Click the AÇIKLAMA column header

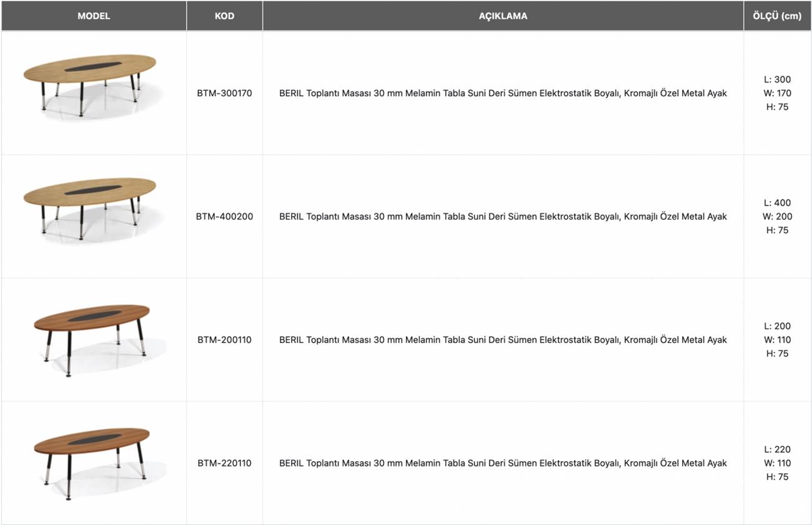click(503, 16)
